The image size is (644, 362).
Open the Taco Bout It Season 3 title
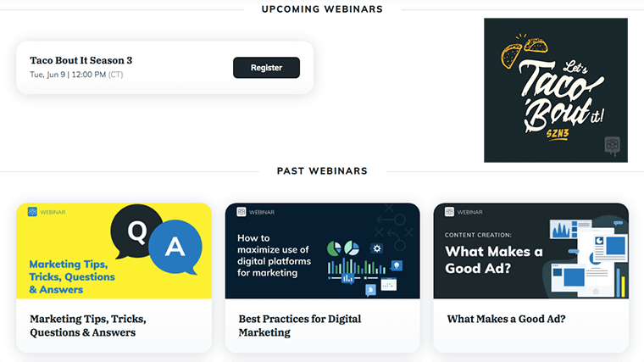coord(80,60)
